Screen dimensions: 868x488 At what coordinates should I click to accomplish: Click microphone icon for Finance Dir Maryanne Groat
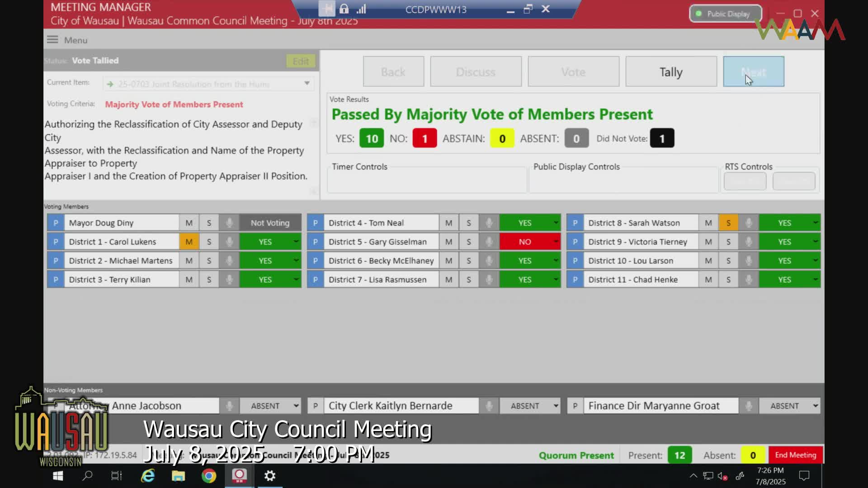[x=749, y=406]
